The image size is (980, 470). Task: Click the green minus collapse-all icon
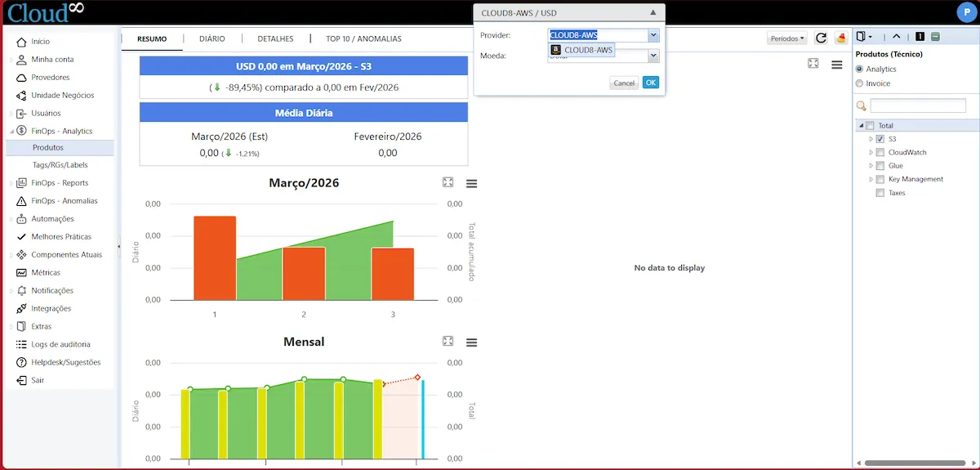tap(935, 37)
